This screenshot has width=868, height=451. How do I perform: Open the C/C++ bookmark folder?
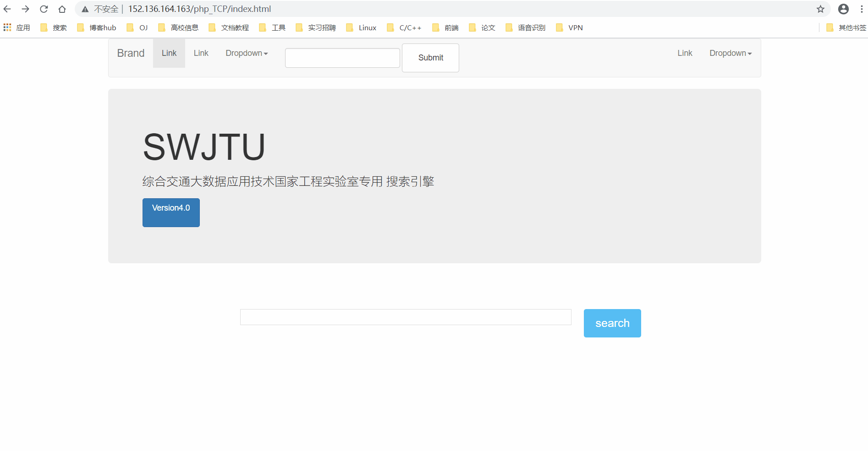click(x=404, y=27)
